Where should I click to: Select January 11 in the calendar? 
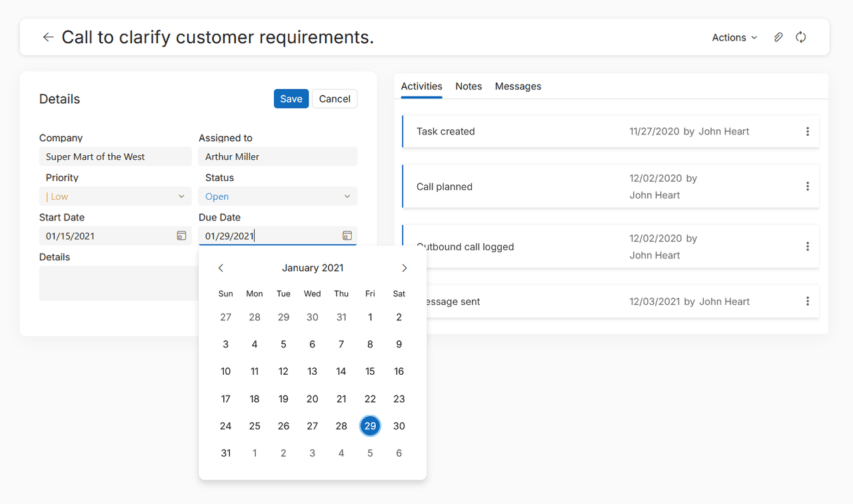pyautogui.click(x=255, y=372)
